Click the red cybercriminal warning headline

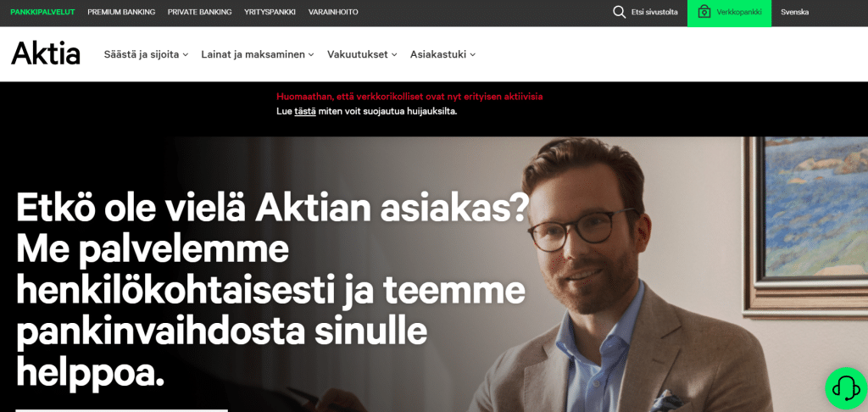pos(409,97)
